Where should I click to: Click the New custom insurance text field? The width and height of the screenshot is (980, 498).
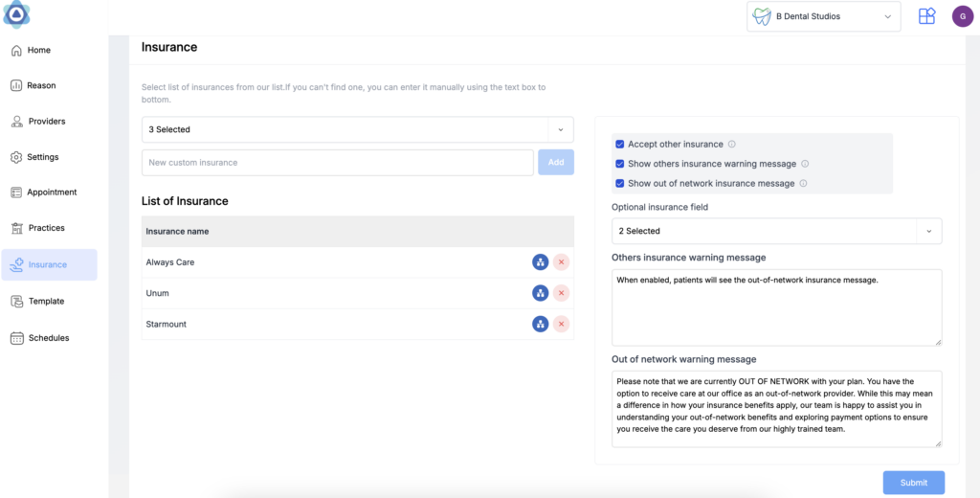tap(337, 163)
